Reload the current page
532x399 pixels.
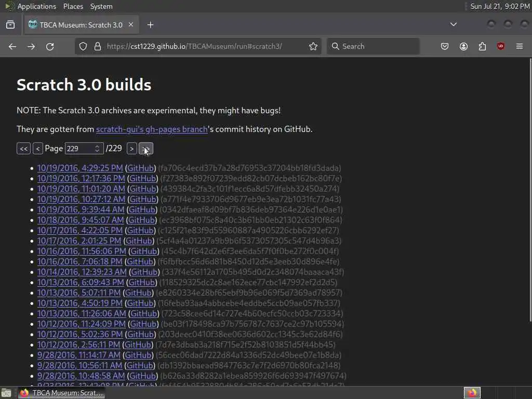50,46
